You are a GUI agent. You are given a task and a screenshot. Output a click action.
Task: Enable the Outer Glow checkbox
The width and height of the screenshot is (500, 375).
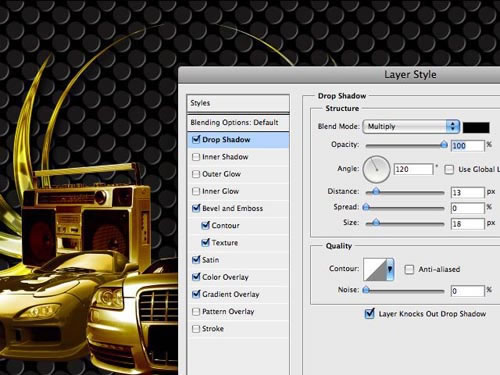[196, 174]
